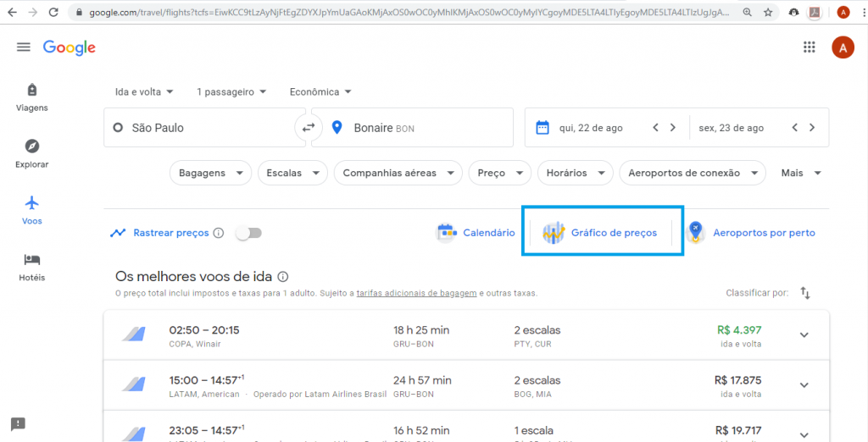Open the zoom magnifier icon in address bar
Viewport: 868px width, 442px height.
coord(748,12)
